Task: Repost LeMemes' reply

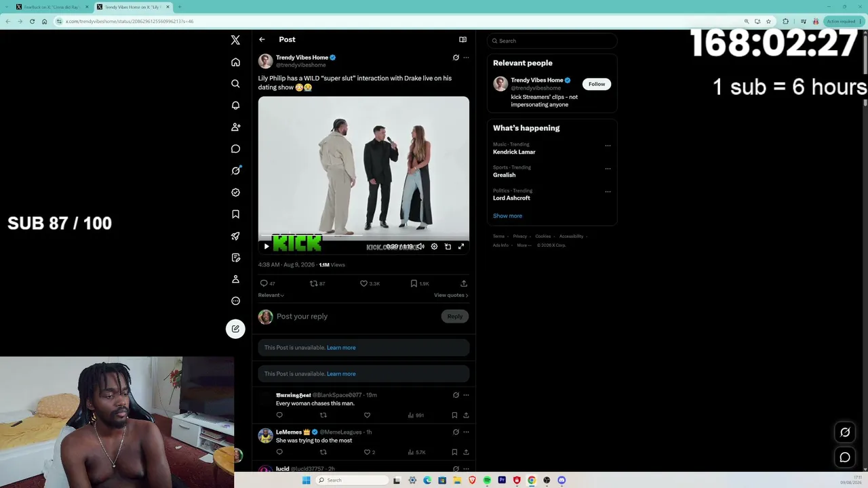Action: (323, 452)
